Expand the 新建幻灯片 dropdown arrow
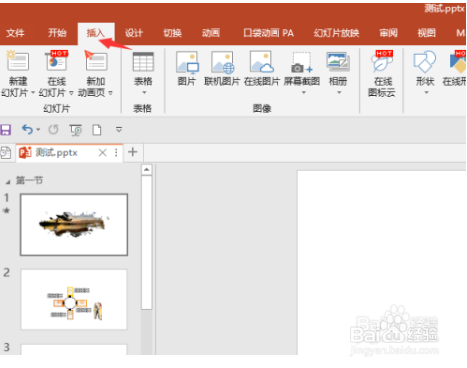This screenshot has width=467, height=368. click(x=33, y=93)
